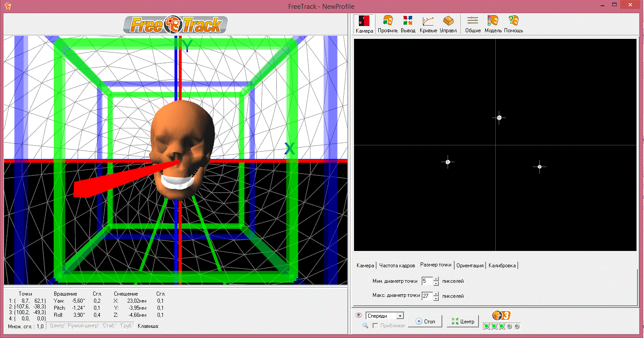
Task: Click the FreeTrack logo banner
Action: [x=175, y=25]
